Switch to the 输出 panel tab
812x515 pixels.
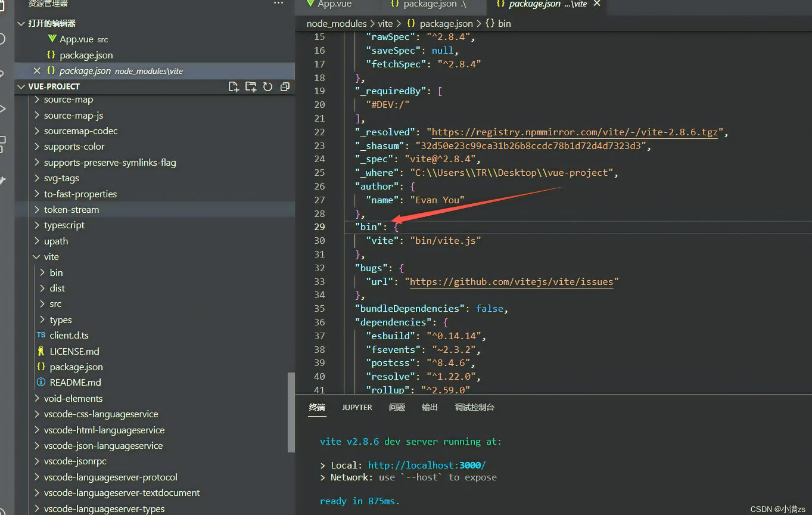tap(430, 408)
